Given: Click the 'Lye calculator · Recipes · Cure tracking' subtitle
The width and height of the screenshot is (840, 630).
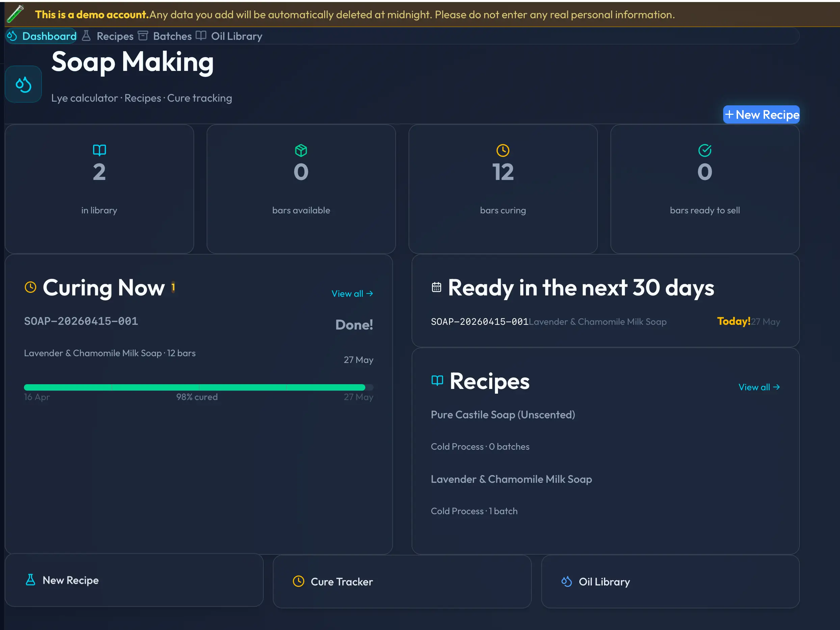Looking at the screenshot, I should click(x=142, y=98).
